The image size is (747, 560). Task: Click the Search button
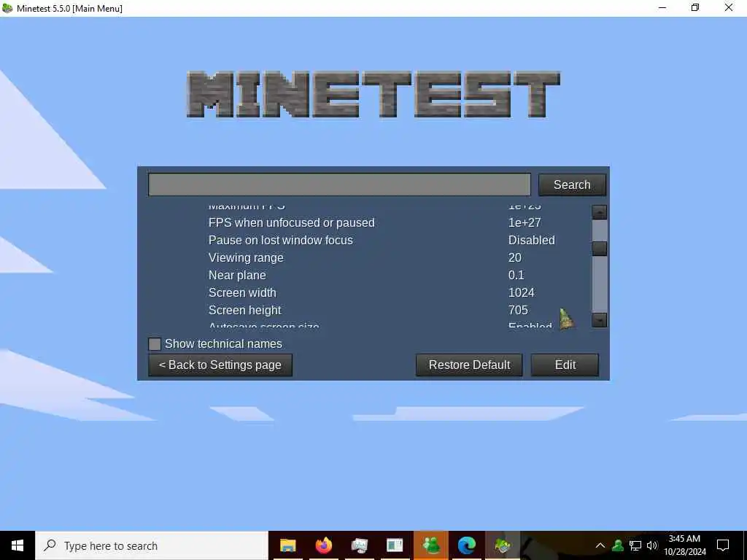[572, 184]
